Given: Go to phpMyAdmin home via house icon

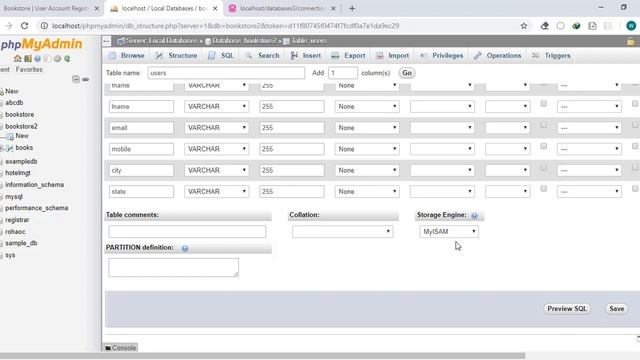Looking at the screenshot, I should [x=18, y=59].
